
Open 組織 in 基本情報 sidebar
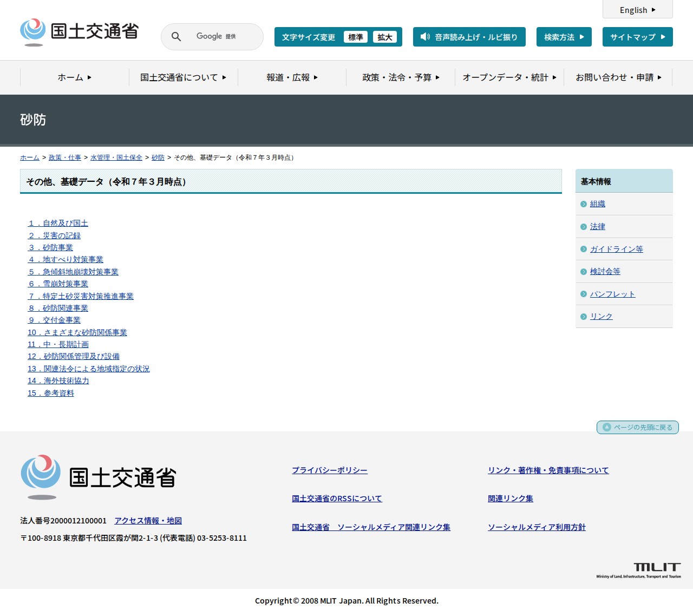598,204
